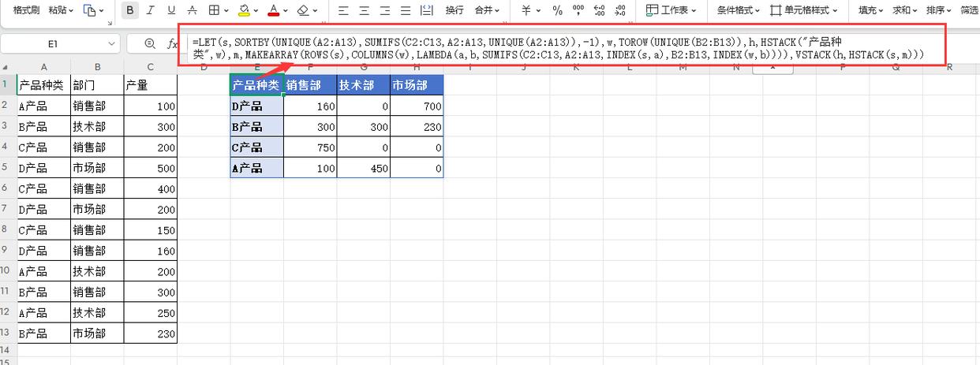Open the Borders dropdown arrow
This screenshot has height=365, width=980.
tap(226, 11)
